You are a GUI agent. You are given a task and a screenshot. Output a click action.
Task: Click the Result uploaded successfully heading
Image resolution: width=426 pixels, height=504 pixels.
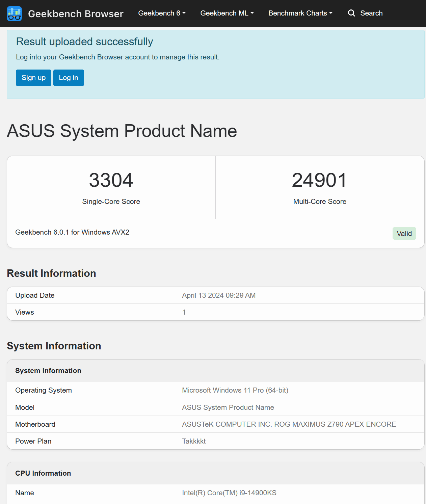pos(84,42)
